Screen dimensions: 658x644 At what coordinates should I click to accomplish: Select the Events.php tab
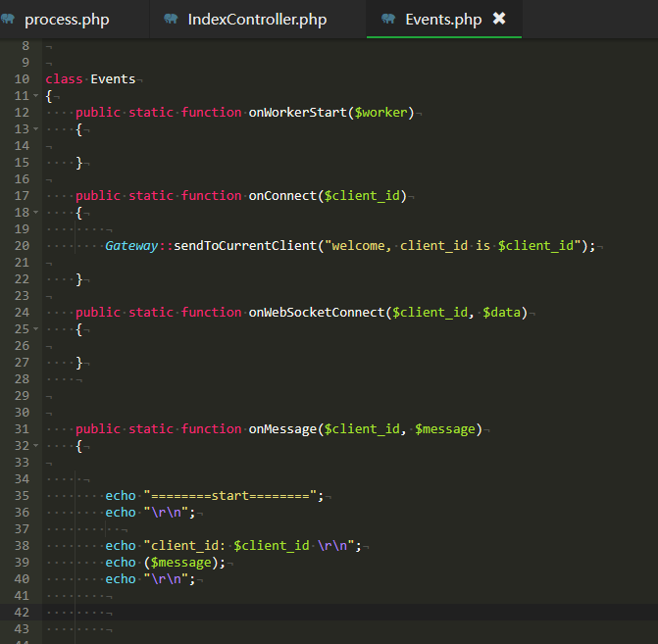[x=443, y=20]
